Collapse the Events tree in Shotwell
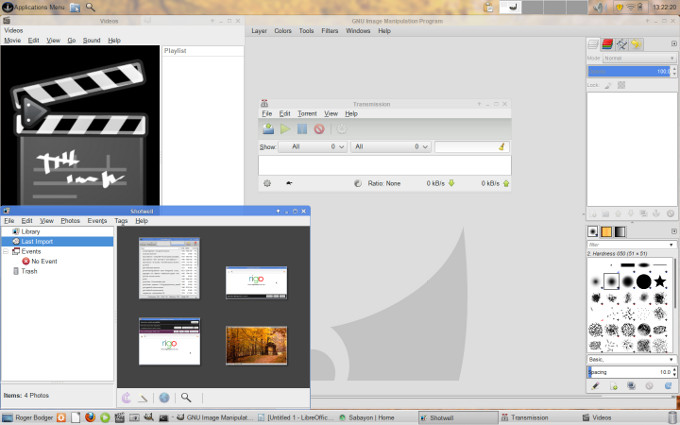Screen dimensions: 680x425 pyautogui.click(x=6, y=251)
